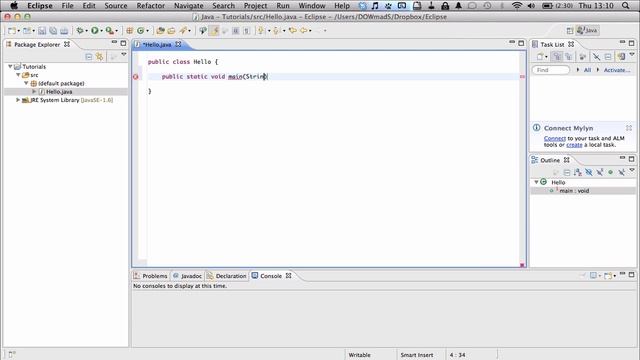Click the Save icon in the toolbar
The width and height of the screenshot is (640, 360).
[x=42, y=31]
